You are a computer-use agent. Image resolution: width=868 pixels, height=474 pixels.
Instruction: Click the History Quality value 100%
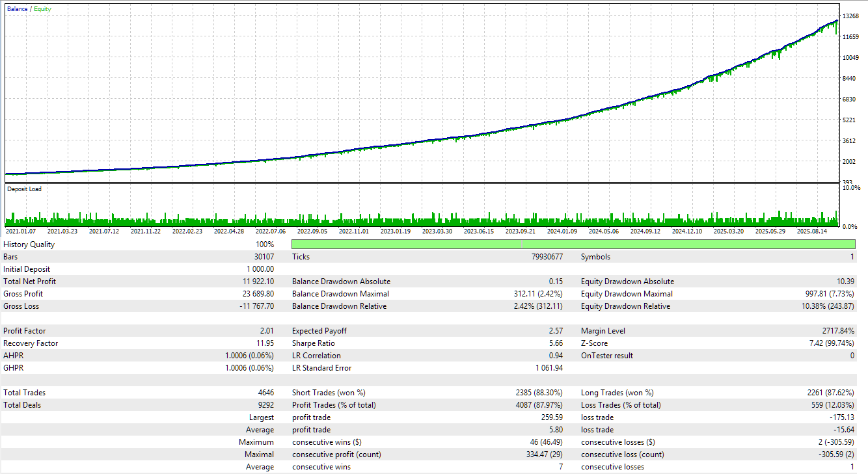pos(265,244)
